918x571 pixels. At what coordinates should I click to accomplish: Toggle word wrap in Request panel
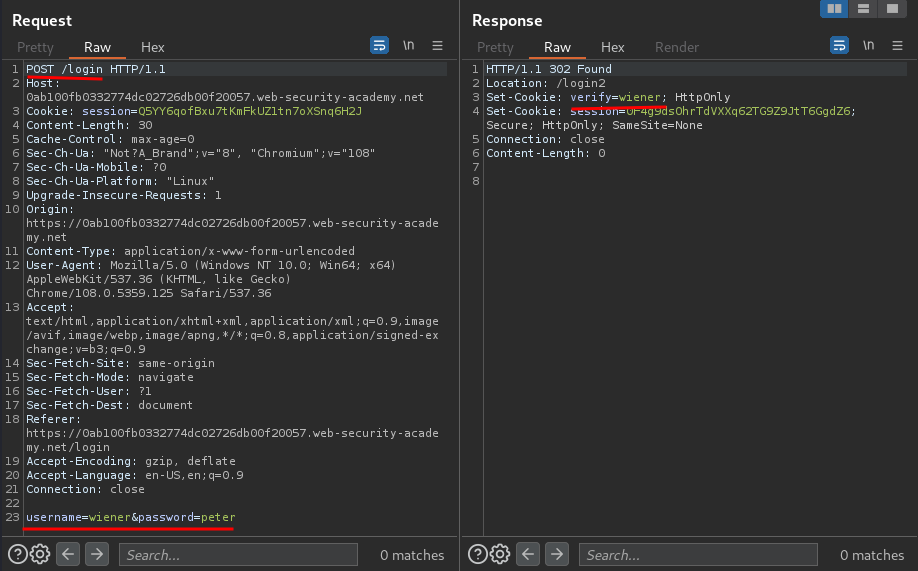coord(379,45)
